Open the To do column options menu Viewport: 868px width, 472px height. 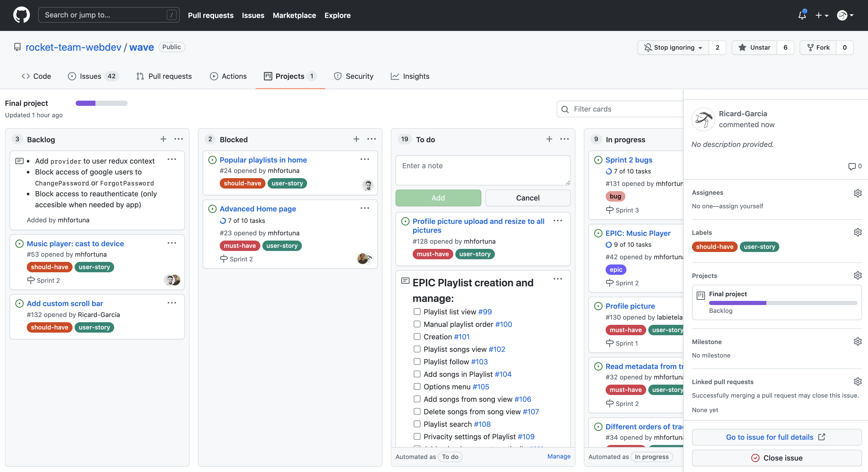(x=564, y=139)
